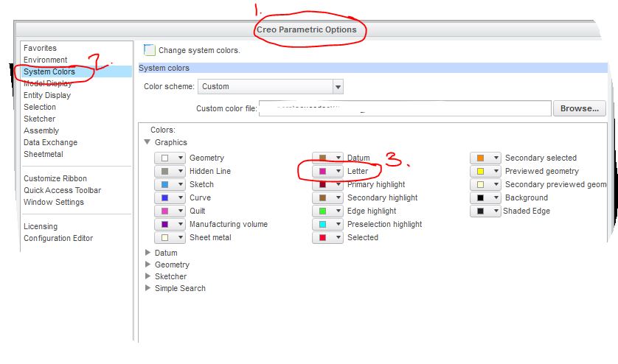Click the brown Secondary highlight swatch

pyautogui.click(x=322, y=197)
